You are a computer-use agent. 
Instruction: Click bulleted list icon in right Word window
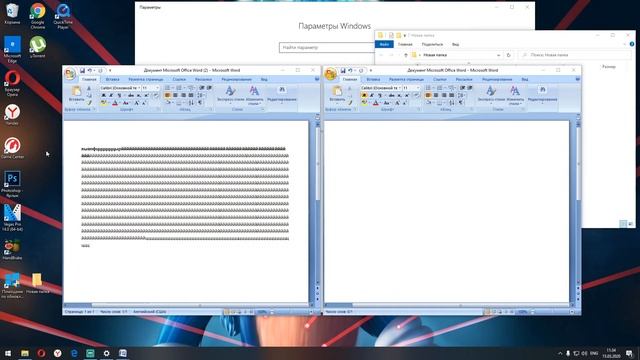pos(428,88)
